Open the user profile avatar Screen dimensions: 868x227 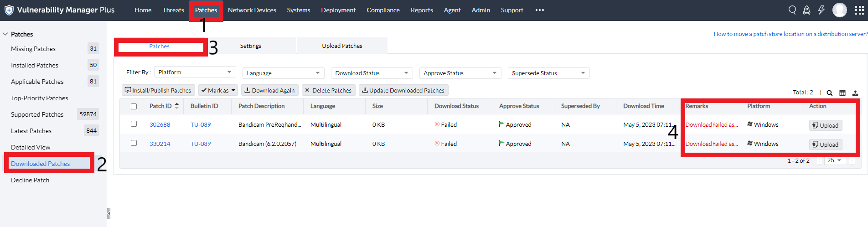point(839,10)
